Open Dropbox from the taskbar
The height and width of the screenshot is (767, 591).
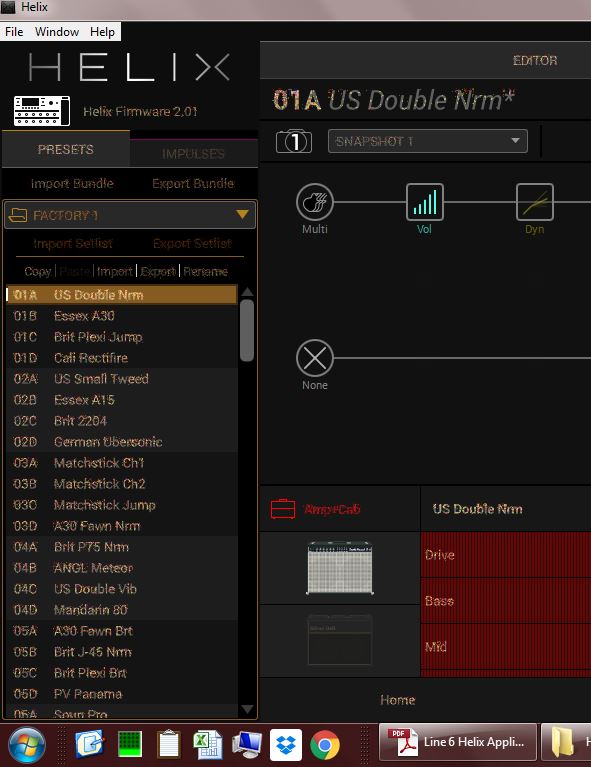[x=286, y=744]
